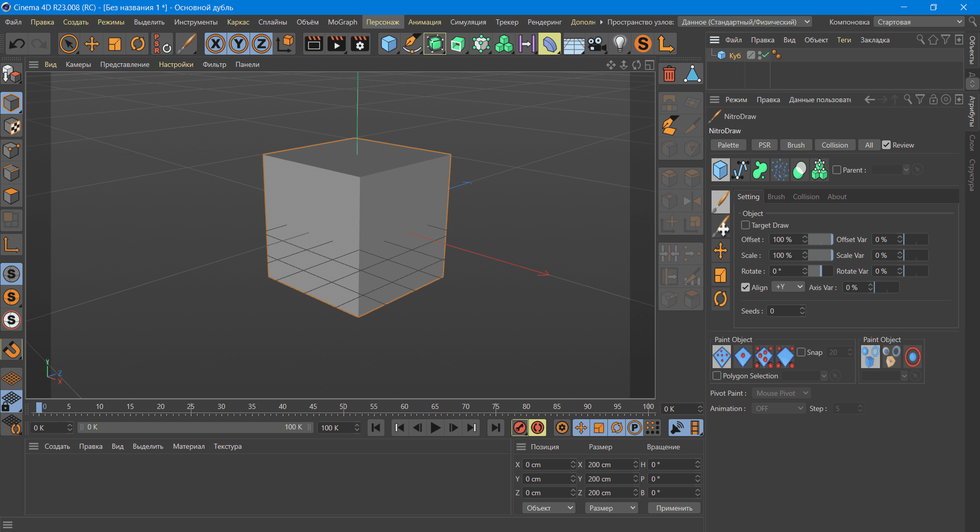Open the Parent object dropdown
This screenshot has width=980, height=532.
(x=890, y=170)
